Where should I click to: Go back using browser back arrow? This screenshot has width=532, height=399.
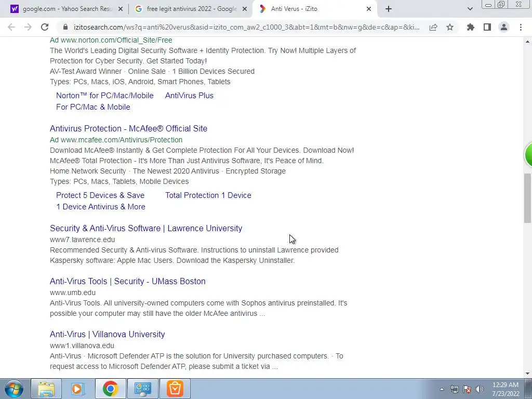pos(11,27)
